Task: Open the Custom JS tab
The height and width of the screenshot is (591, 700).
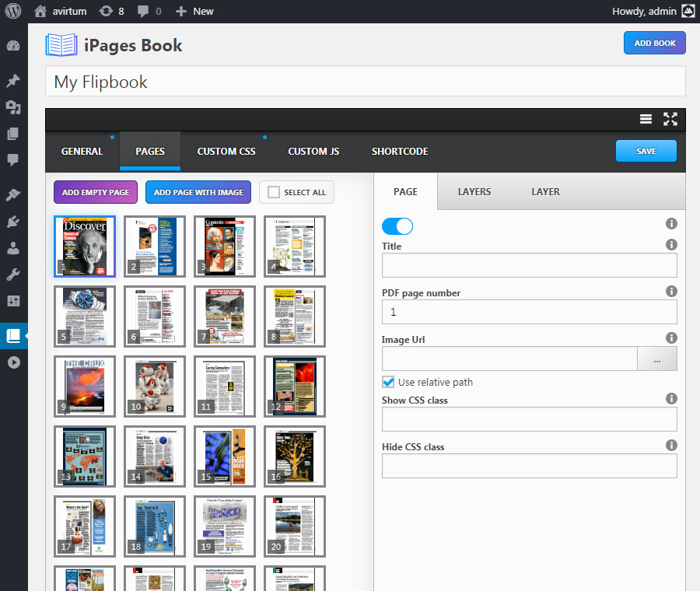Action: point(314,152)
